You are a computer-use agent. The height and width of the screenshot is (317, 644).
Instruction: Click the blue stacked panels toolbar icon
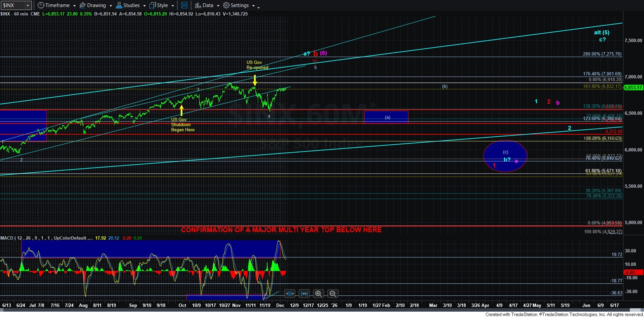tap(184, 5)
